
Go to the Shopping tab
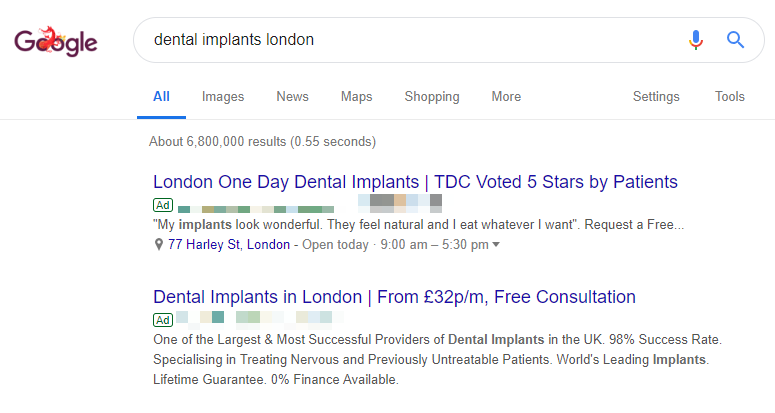432,97
